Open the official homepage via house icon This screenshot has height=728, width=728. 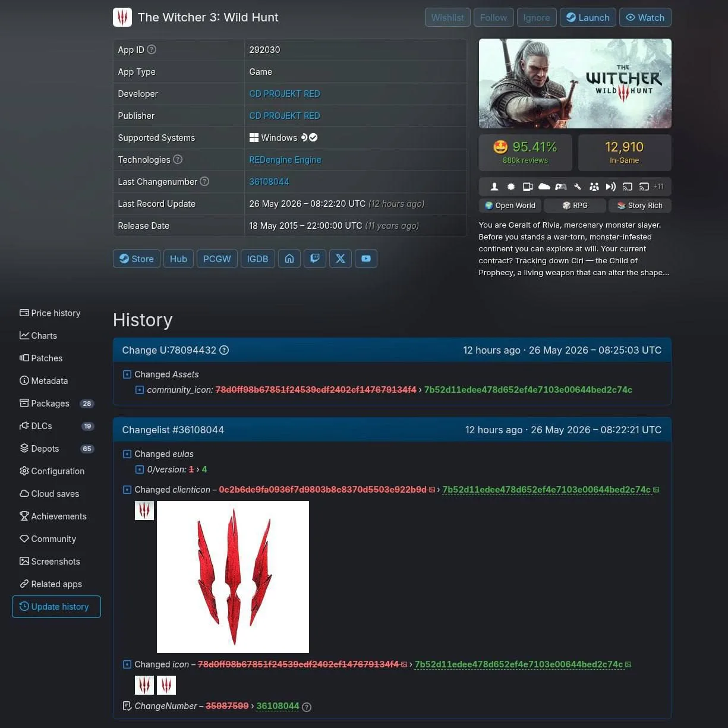pyautogui.click(x=289, y=259)
